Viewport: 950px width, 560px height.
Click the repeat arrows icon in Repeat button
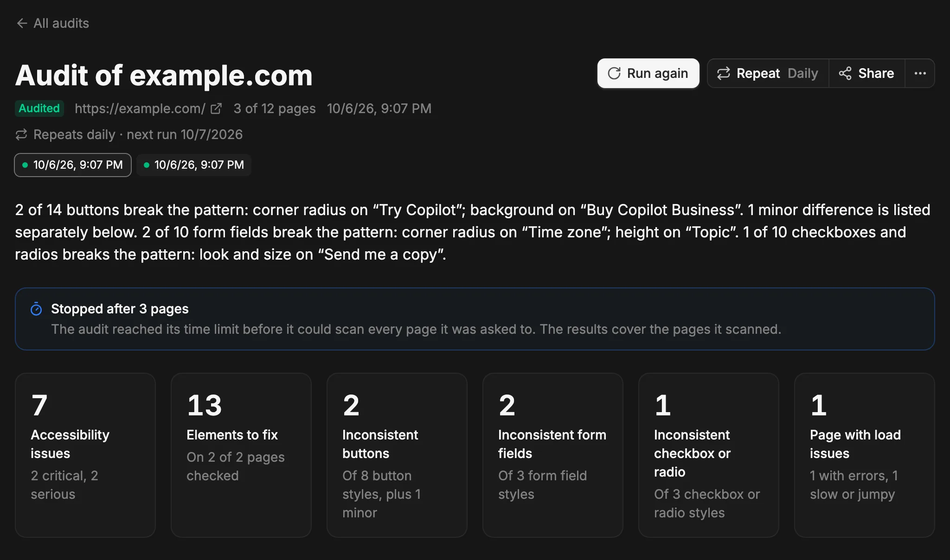[x=723, y=73]
